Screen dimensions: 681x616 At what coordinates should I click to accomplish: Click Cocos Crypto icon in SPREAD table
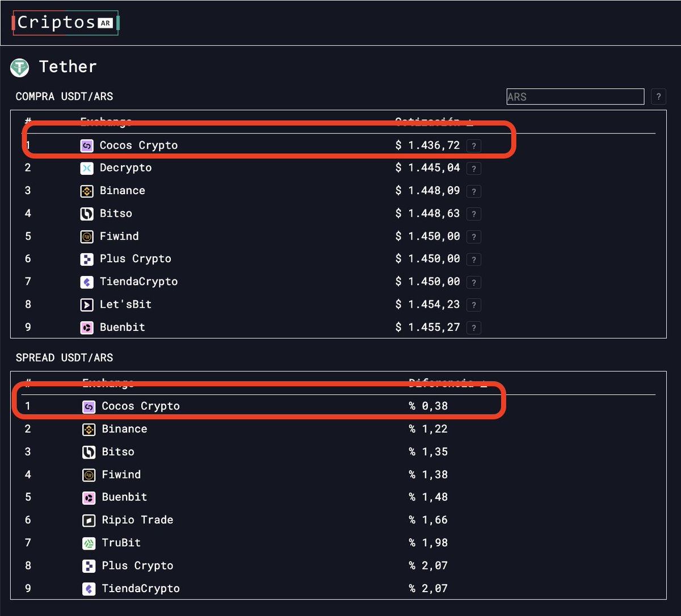[89, 407]
